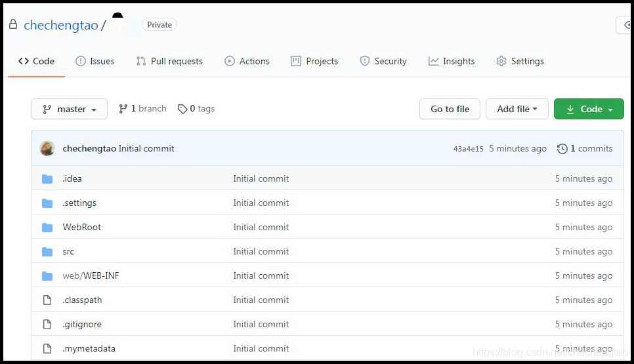Open the repository Settings tab

tap(520, 61)
